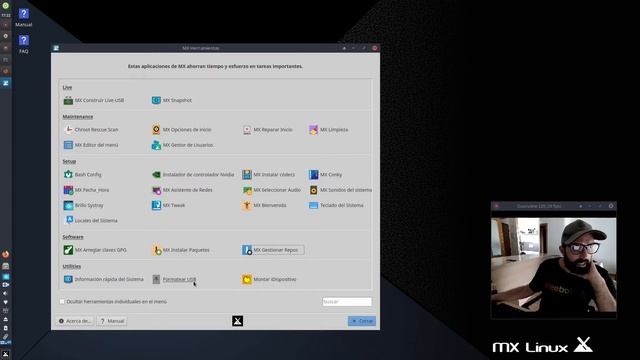Start Chroot Rescue Scan
This screenshot has height=360, width=640.
91,129
